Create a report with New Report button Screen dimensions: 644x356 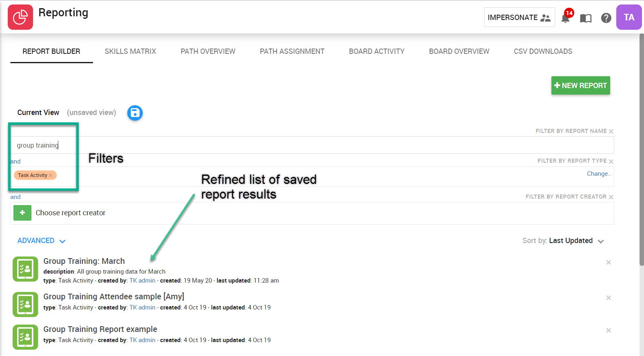581,86
